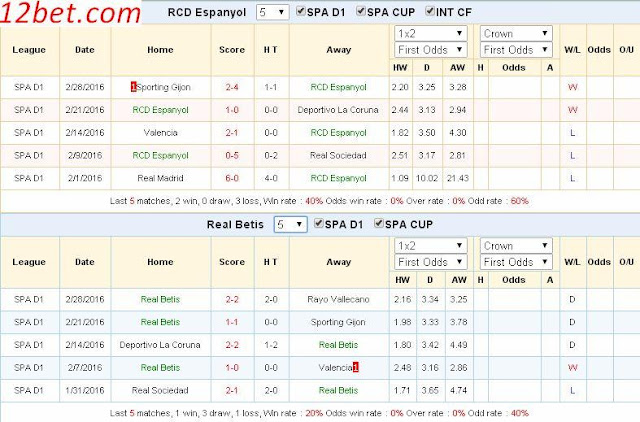Open First Odds dropdown under 1x2, Espanyol table

[x=431, y=50]
